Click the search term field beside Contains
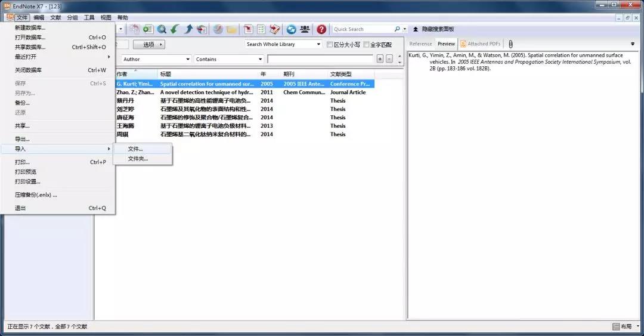Viewport: 644px width, 336px height. (x=320, y=59)
